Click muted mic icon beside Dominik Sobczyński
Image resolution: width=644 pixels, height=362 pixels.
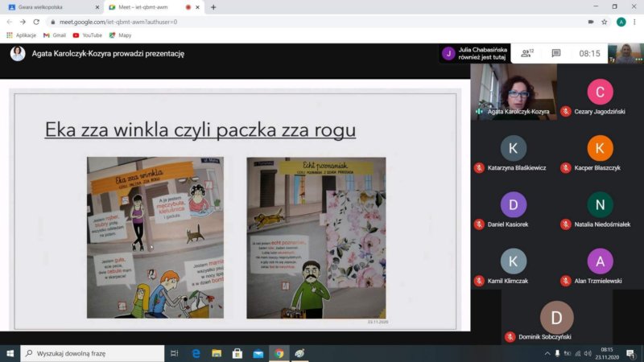(510, 336)
